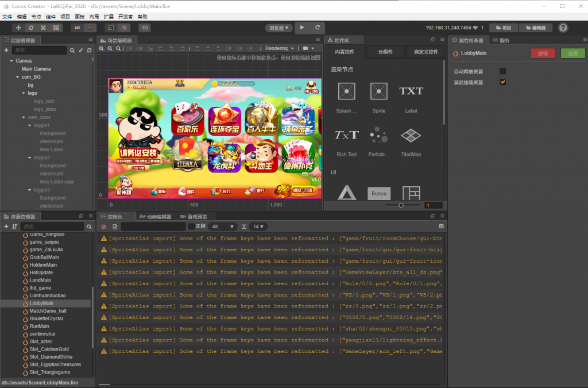Clear the console log
Screen dimensions: 588x388
tap(104, 226)
